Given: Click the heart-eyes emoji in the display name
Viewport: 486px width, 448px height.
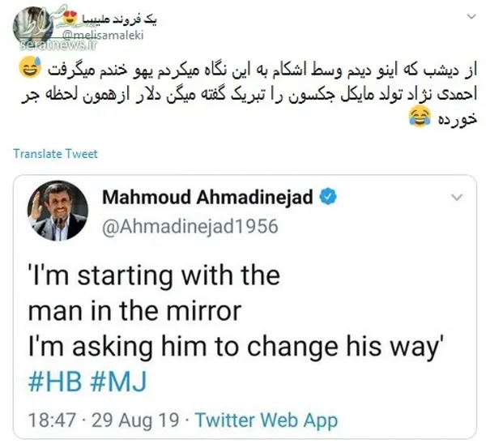Looking at the screenshot, I should pyautogui.click(x=69, y=18).
